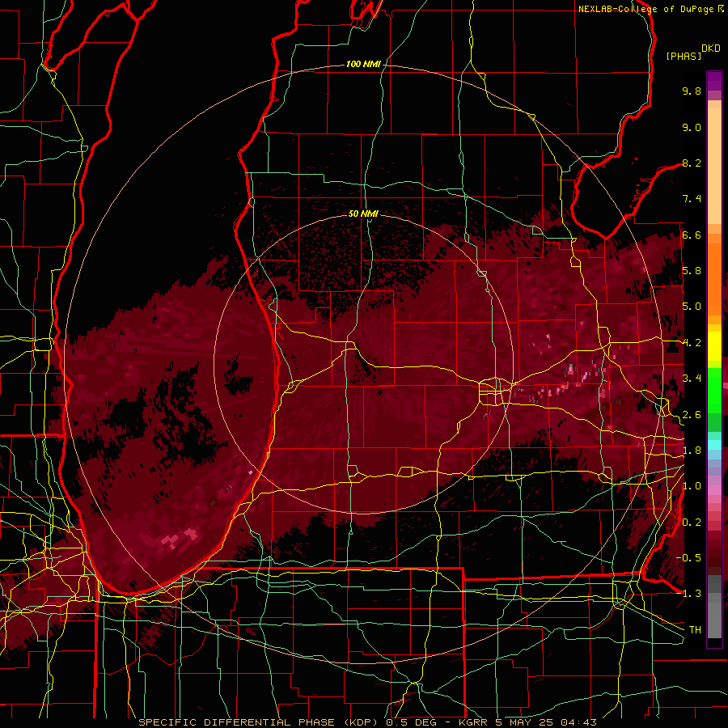Screen dimensions: 728x728
Task: Select the 100 NMI range ring label
Action: [x=363, y=64]
